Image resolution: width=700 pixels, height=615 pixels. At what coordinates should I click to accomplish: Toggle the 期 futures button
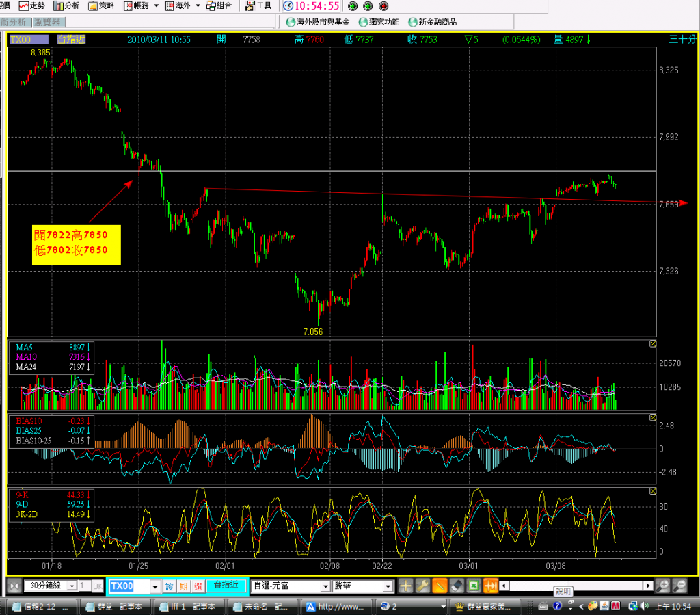pyautogui.click(x=183, y=586)
